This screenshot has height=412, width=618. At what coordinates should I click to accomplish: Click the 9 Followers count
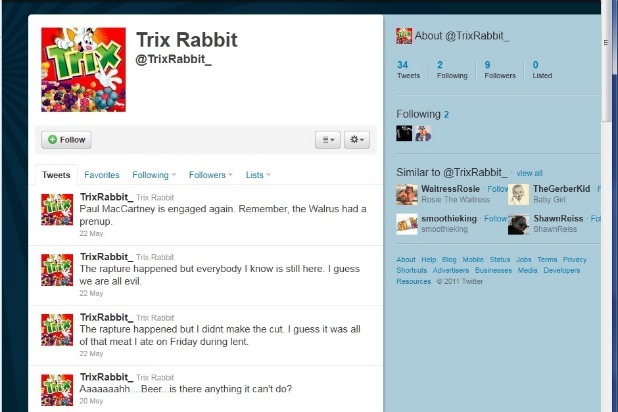pyautogui.click(x=500, y=69)
